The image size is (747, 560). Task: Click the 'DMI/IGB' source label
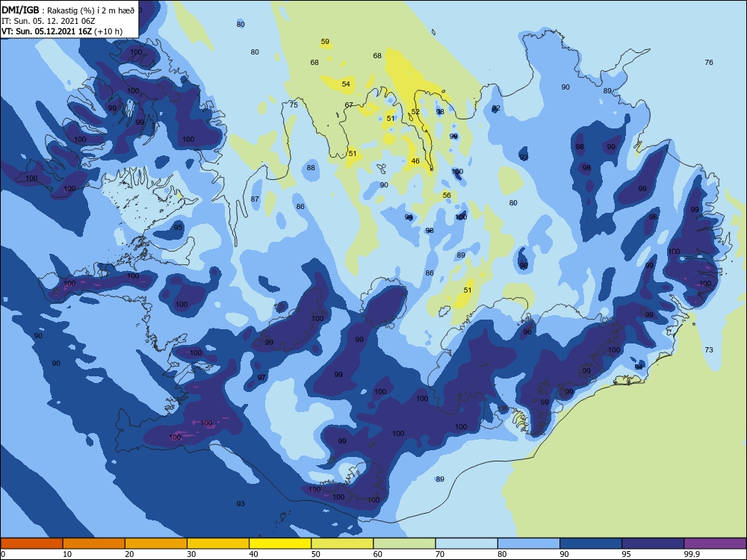click(x=20, y=10)
